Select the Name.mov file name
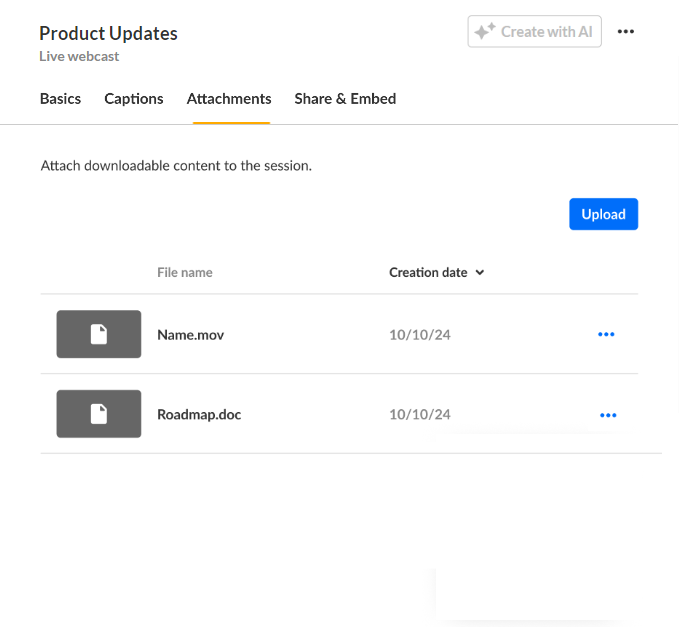 point(191,335)
